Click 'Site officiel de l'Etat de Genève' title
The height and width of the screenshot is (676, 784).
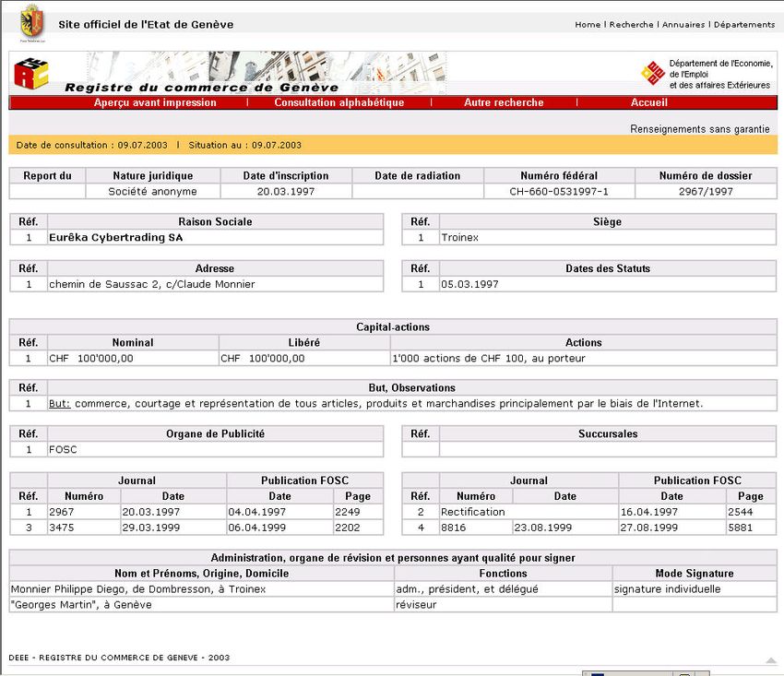[x=146, y=25]
